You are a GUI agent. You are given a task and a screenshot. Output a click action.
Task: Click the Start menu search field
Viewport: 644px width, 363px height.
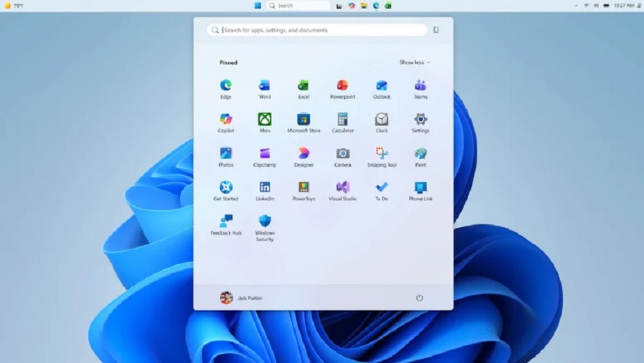coord(317,30)
